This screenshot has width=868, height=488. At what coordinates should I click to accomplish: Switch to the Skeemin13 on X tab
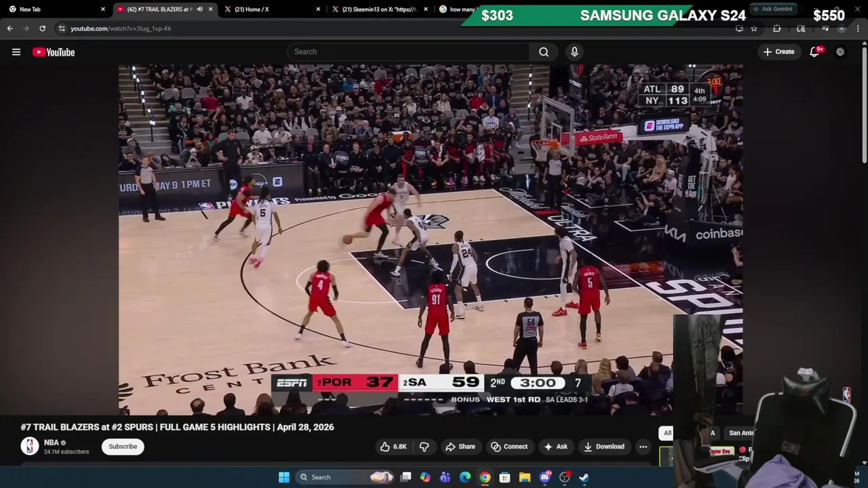tap(378, 9)
